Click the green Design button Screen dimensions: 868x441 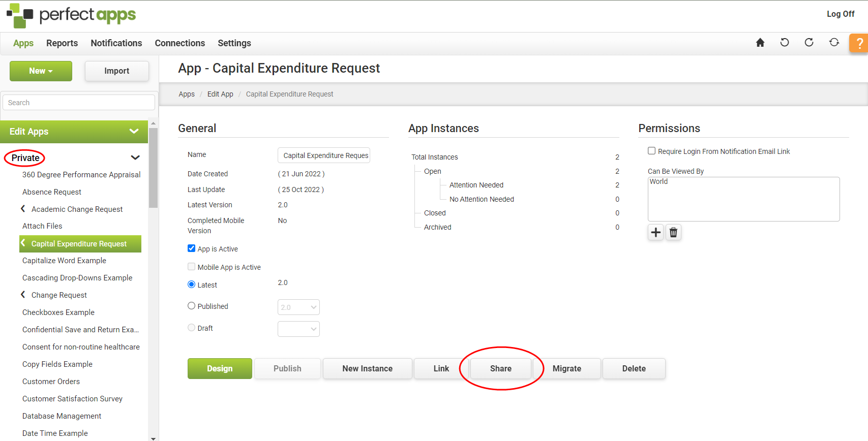pyautogui.click(x=220, y=368)
